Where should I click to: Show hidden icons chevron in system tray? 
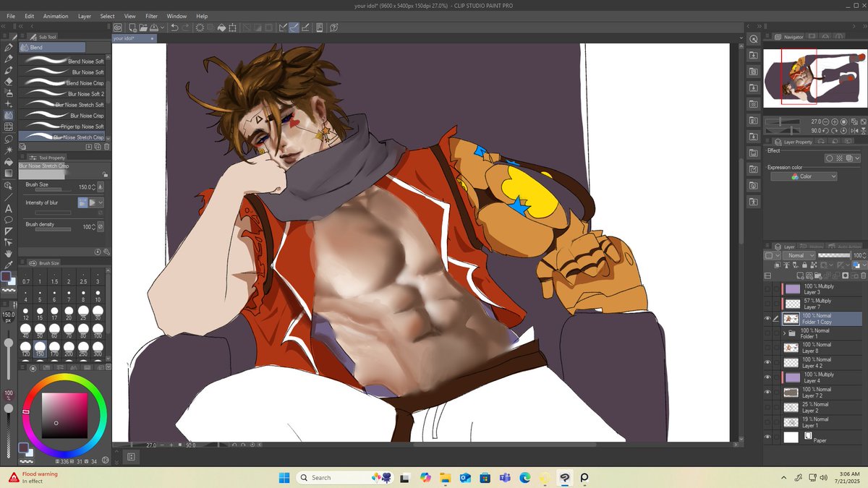point(784,478)
